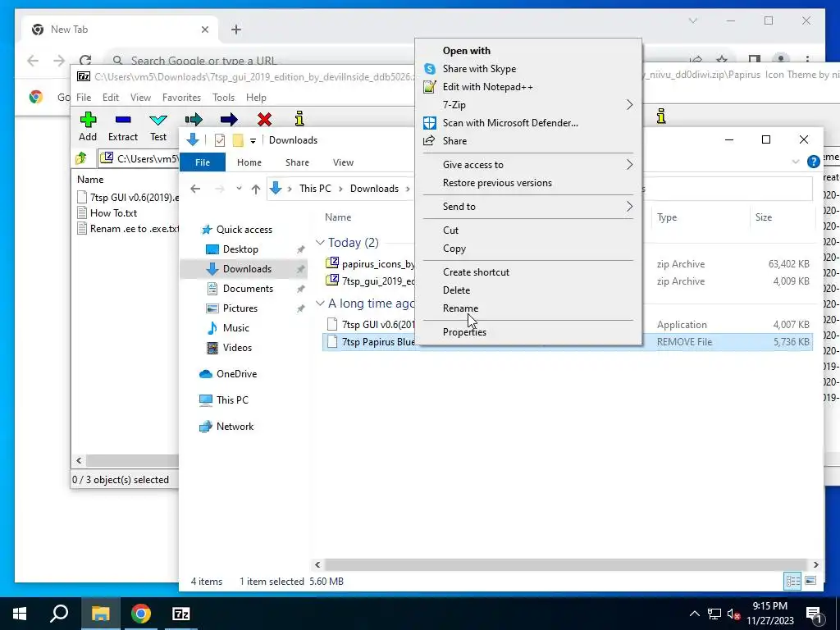The height and width of the screenshot is (630, 840).
Task: Expand the Send to submenu
Action: (629, 206)
